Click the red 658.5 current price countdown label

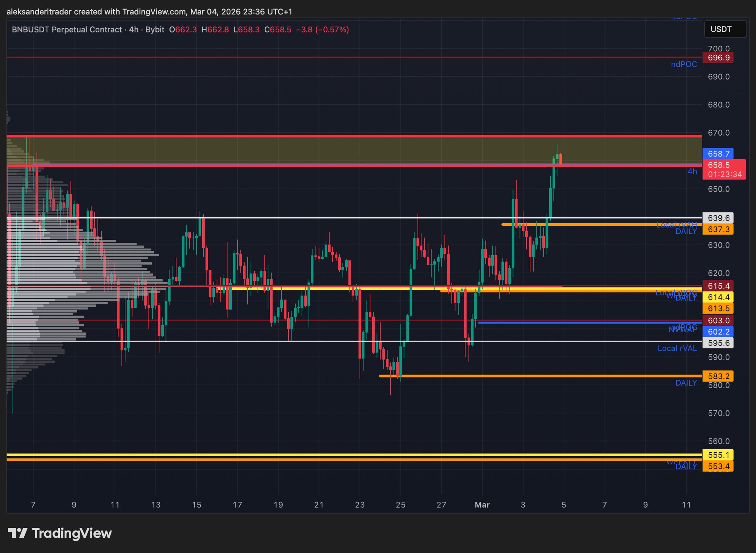coord(724,170)
